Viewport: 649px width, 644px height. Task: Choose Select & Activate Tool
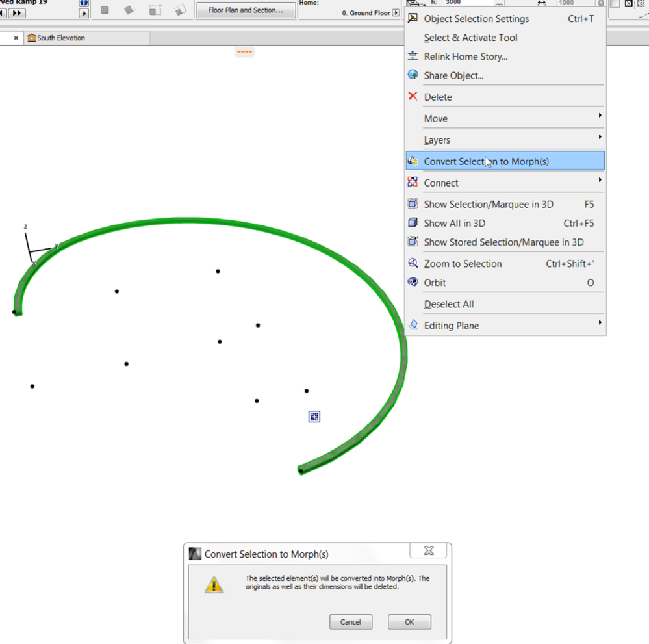click(x=505, y=38)
